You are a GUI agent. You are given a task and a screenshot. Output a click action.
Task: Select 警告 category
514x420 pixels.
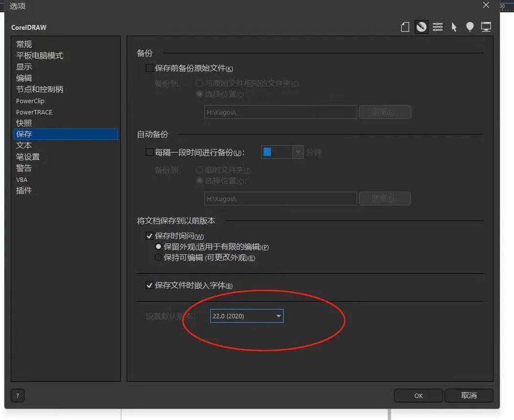66,168
